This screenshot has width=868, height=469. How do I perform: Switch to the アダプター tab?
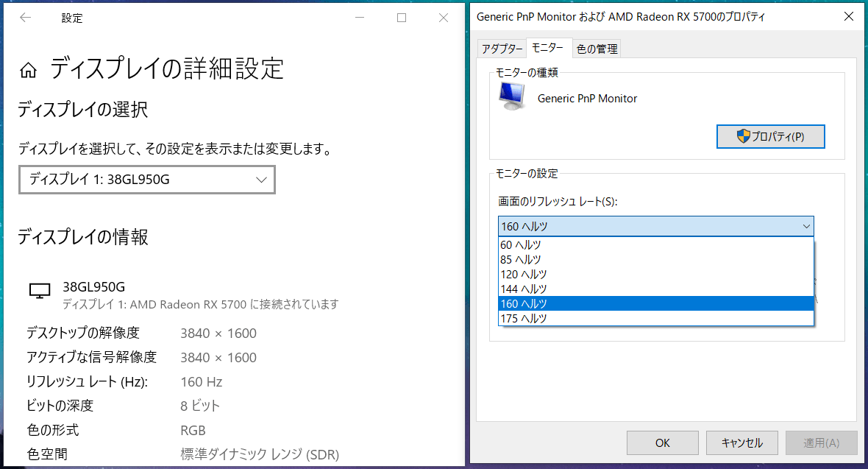(502, 49)
